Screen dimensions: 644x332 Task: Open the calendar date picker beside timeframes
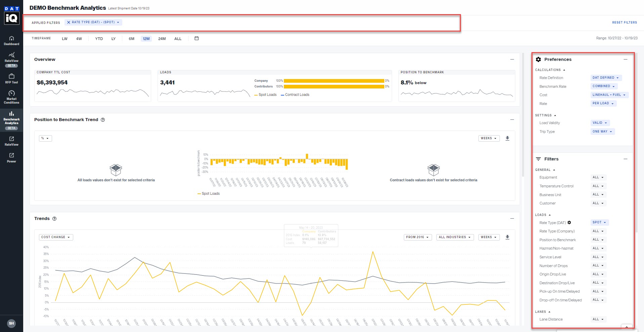coord(196,38)
